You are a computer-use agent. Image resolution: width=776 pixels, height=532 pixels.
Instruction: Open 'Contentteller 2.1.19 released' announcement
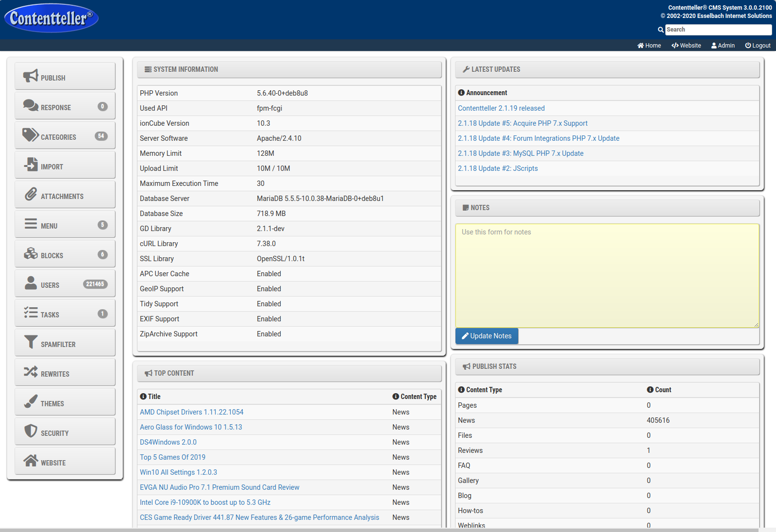(x=501, y=108)
